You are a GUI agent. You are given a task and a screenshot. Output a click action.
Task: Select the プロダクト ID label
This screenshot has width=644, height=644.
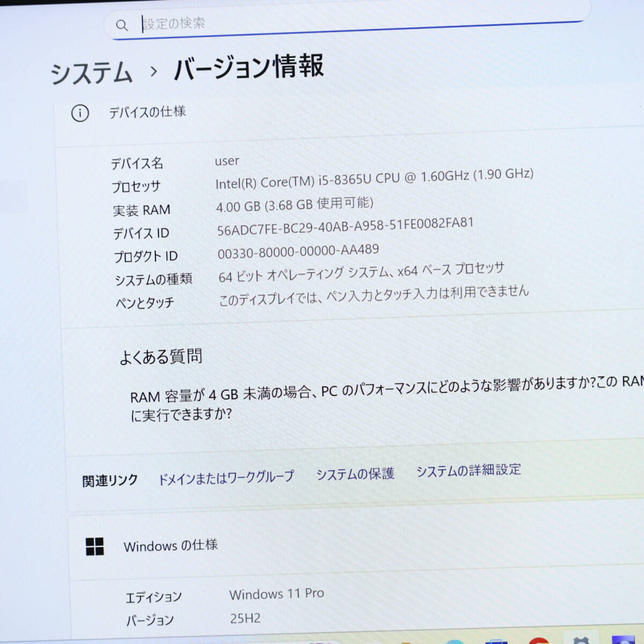(145, 257)
